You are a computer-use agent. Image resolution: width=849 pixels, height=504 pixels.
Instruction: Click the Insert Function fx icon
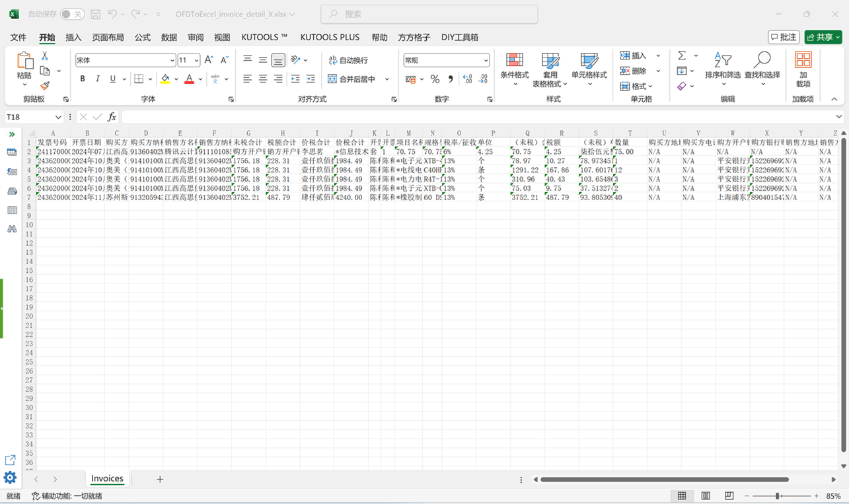[x=112, y=117]
